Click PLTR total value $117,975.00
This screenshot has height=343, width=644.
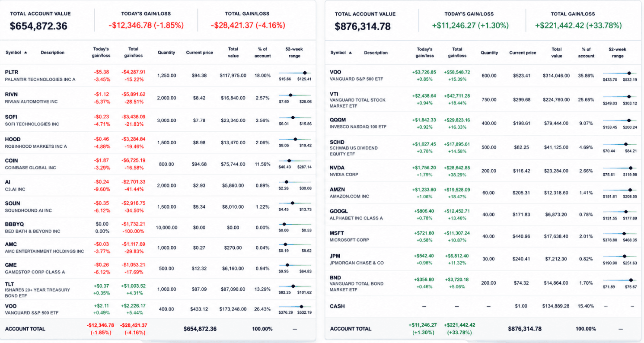pyautogui.click(x=233, y=76)
